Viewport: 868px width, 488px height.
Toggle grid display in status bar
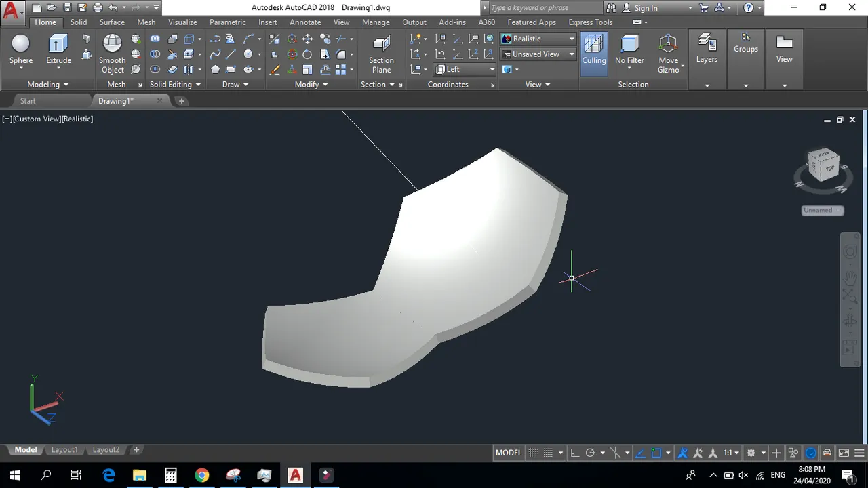(x=533, y=453)
